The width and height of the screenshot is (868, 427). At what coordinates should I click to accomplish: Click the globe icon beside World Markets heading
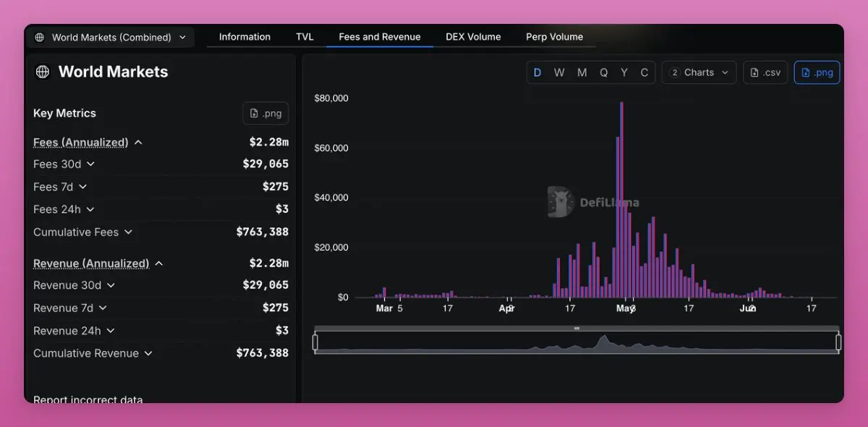pos(43,72)
